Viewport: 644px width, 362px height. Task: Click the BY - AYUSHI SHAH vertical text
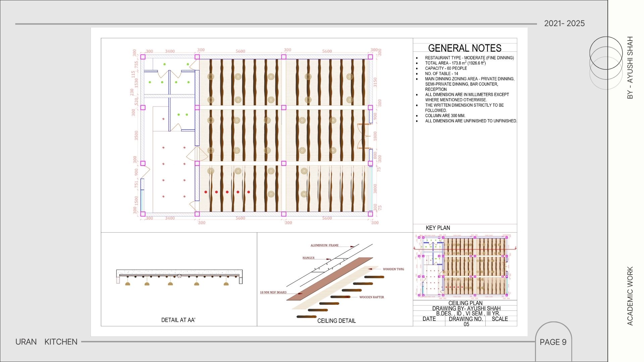[630, 68]
